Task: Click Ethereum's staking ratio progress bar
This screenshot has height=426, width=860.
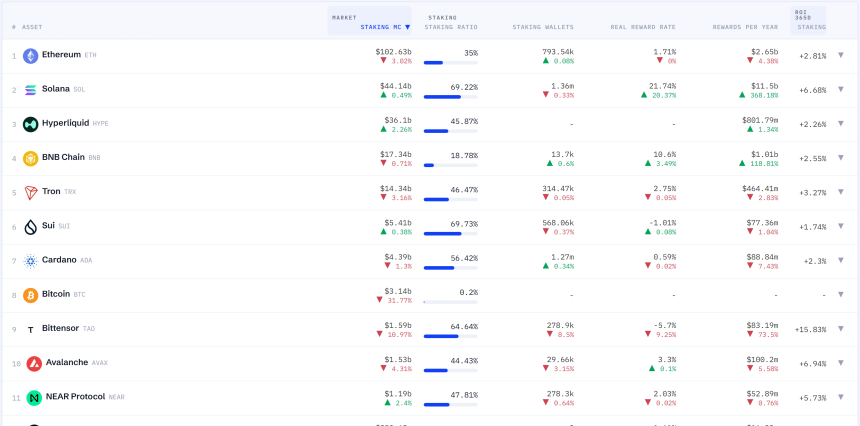Action: point(450,63)
